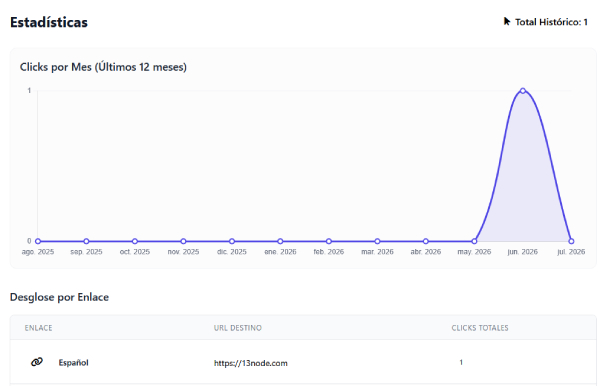Viewport: 600px width, 386px height.
Task: Click the Estadísticas page heading
Action: (x=49, y=22)
